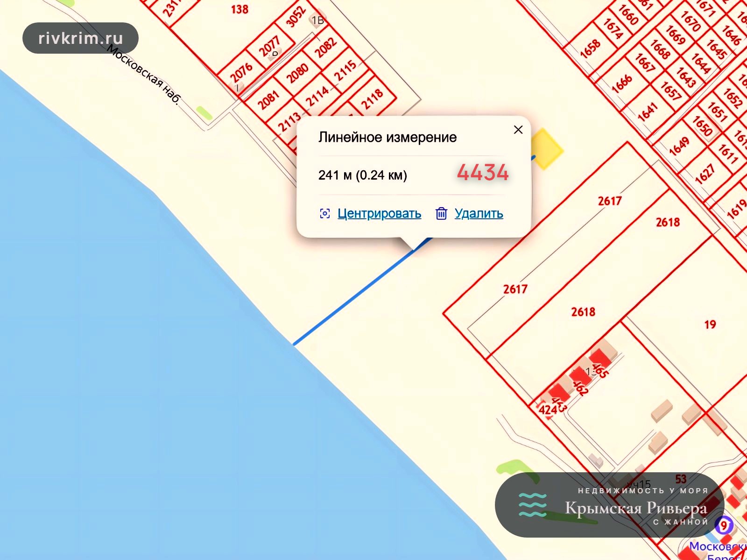Image resolution: width=747 pixels, height=560 pixels.
Task: Click the Центрировать link
Action: tap(379, 214)
